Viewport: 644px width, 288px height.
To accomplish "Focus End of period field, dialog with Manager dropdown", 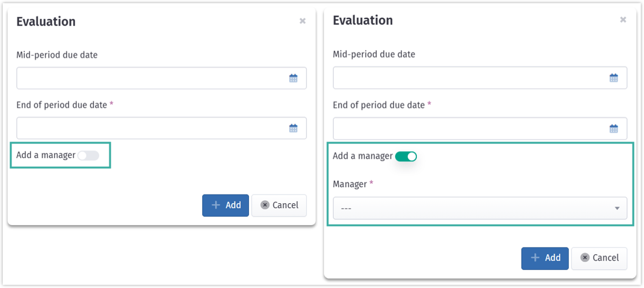I will pyautogui.click(x=470, y=129).
